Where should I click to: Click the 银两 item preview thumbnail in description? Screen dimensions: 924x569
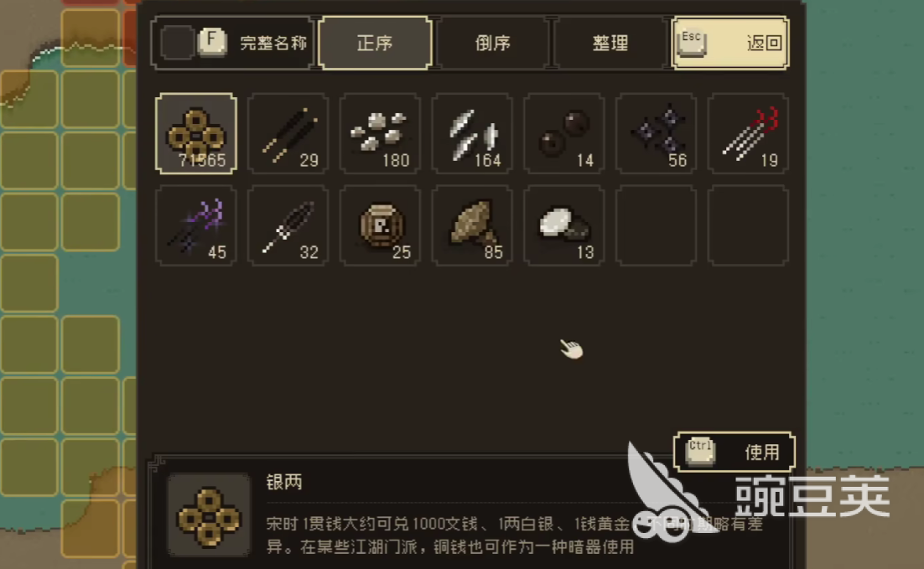point(209,515)
